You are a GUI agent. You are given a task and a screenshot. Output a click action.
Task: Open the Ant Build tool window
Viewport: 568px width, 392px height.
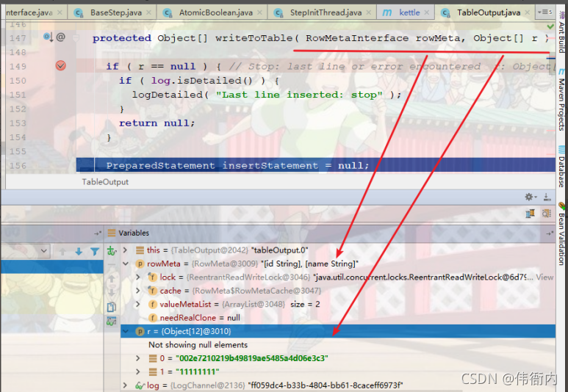click(562, 33)
